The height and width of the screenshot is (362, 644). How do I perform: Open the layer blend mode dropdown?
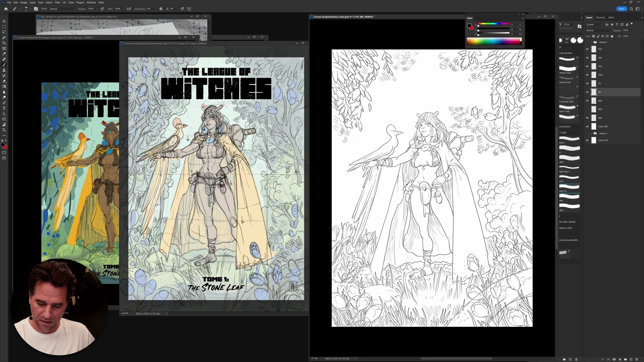point(598,31)
